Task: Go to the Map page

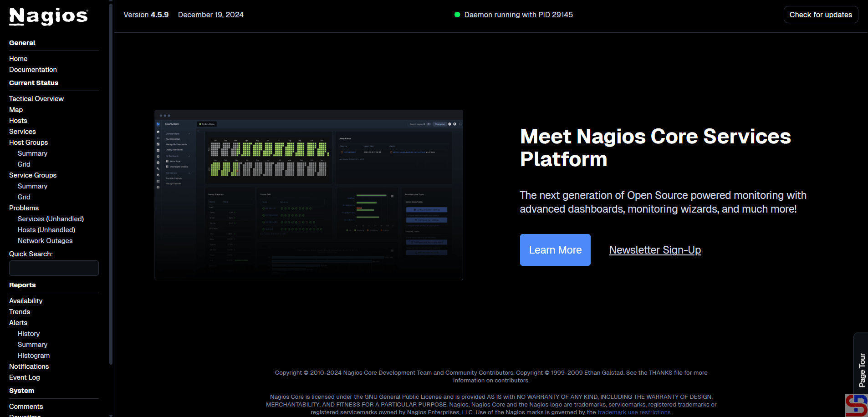Action: [16, 110]
